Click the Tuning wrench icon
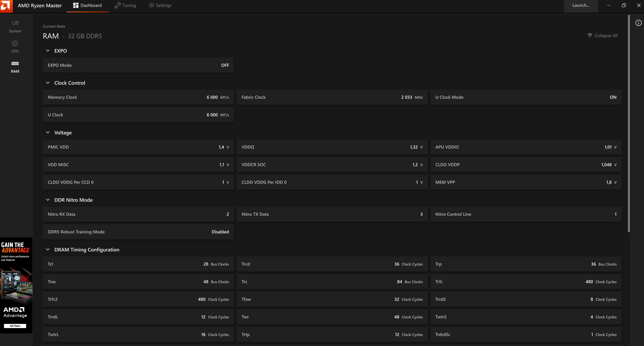The image size is (644, 346). point(118,6)
